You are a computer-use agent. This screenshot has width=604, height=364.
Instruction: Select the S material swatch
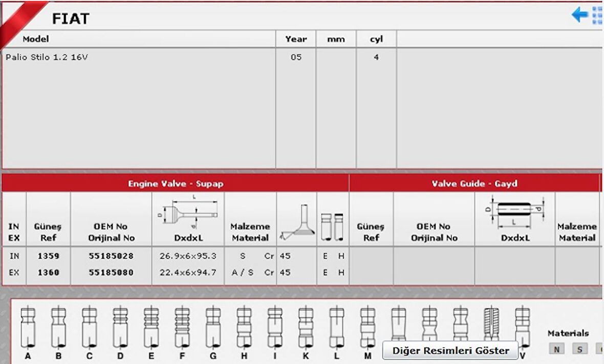(x=580, y=349)
